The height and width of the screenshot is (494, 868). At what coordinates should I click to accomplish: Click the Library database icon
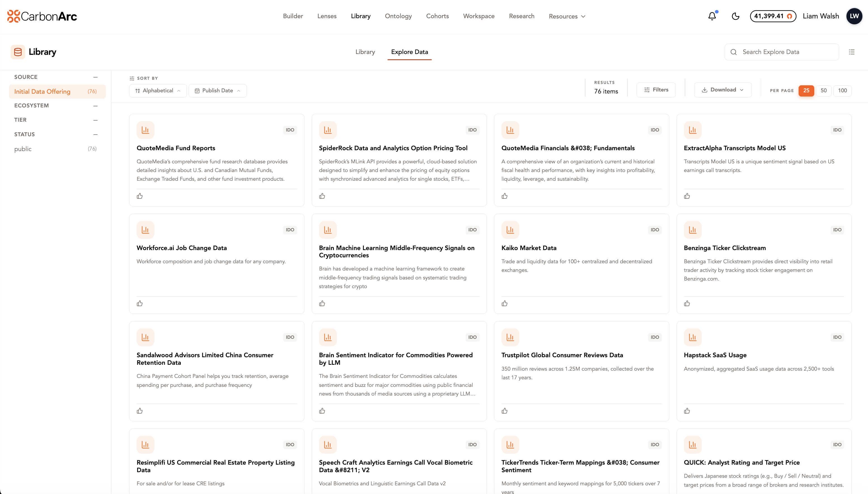(x=18, y=52)
